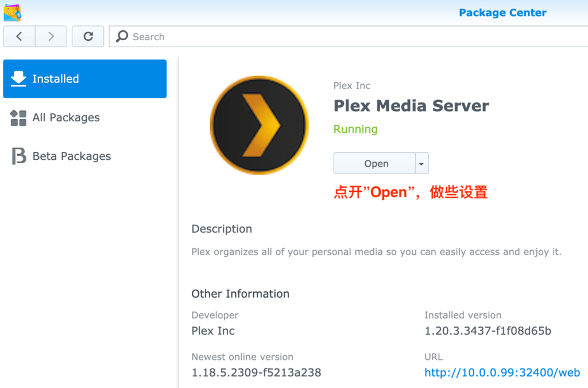The width and height of the screenshot is (588, 388).
Task: Open the All Packages section
Action: [x=85, y=118]
